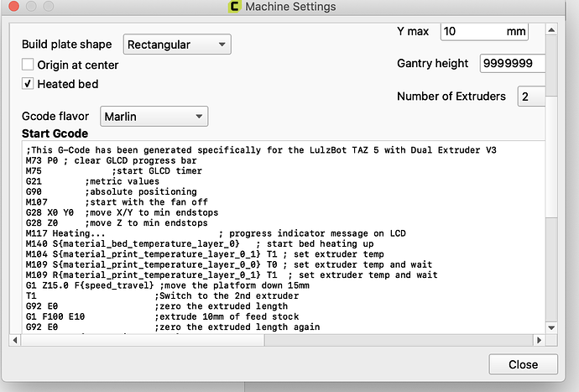The width and height of the screenshot is (579, 392).
Task: Click the 'G1 Z15.0 F{speed_travel}' line
Action: [x=168, y=285]
